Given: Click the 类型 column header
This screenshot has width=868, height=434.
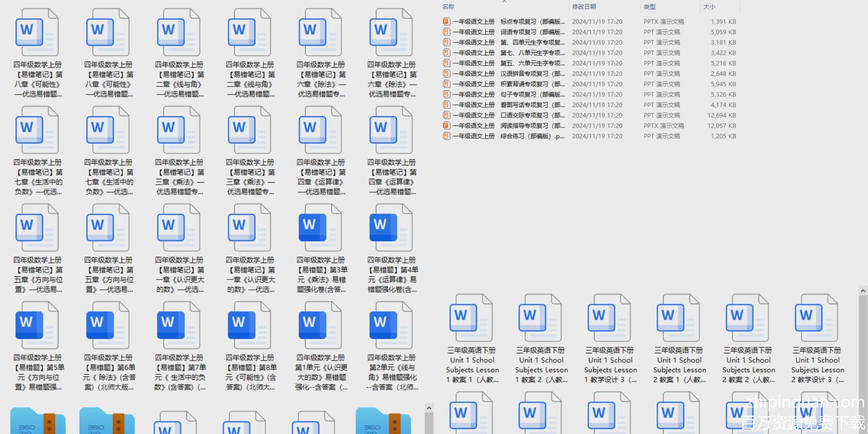Looking at the screenshot, I should [650, 7].
